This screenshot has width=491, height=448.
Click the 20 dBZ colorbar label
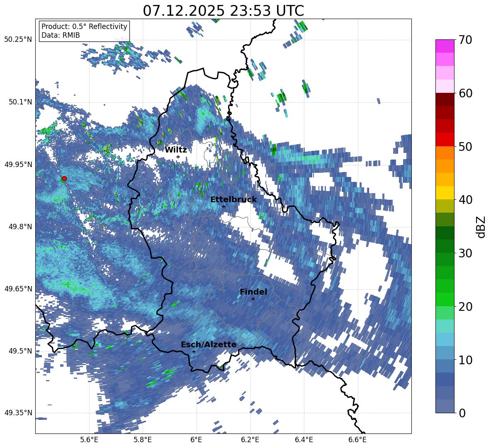click(x=465, y=307)
